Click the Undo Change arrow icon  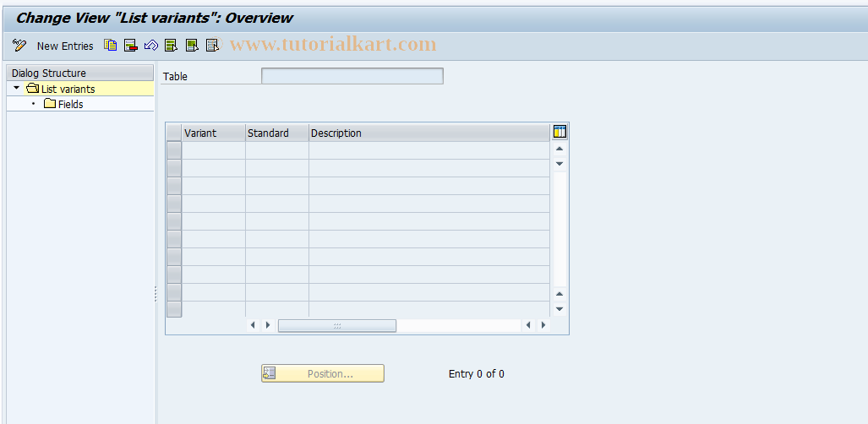(151, 46)
